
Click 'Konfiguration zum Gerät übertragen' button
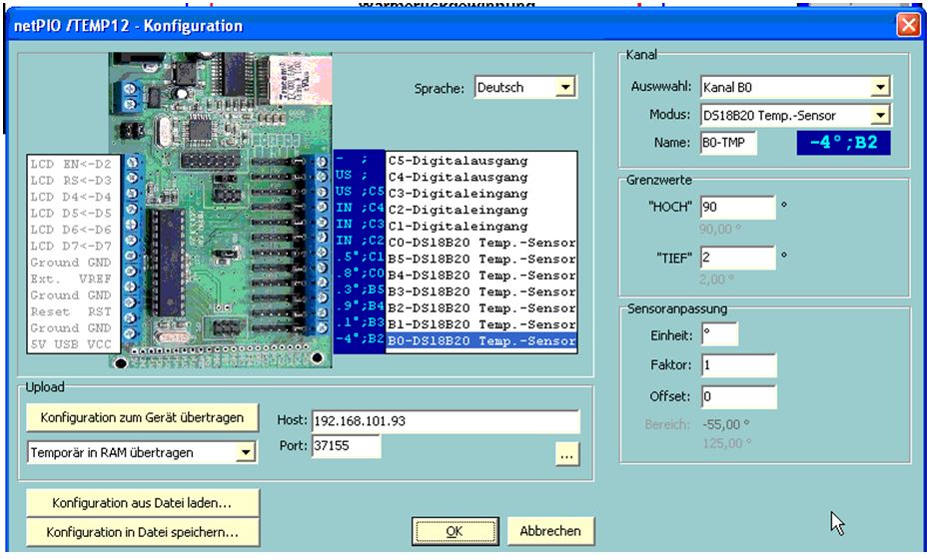point(142,417)
